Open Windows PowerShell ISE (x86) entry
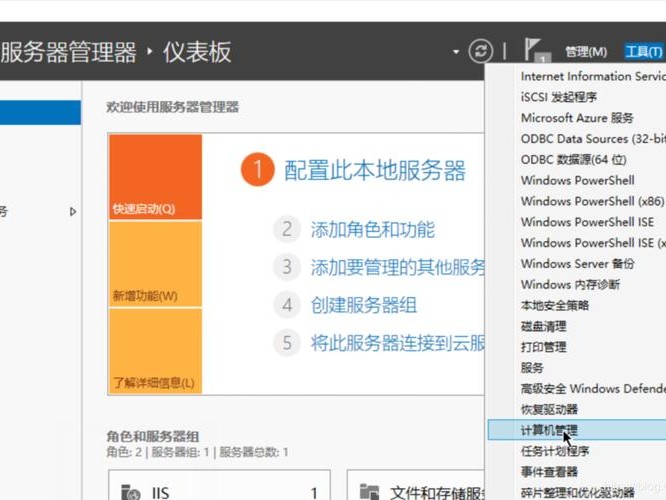666x500 pixels. coord(593,243)
